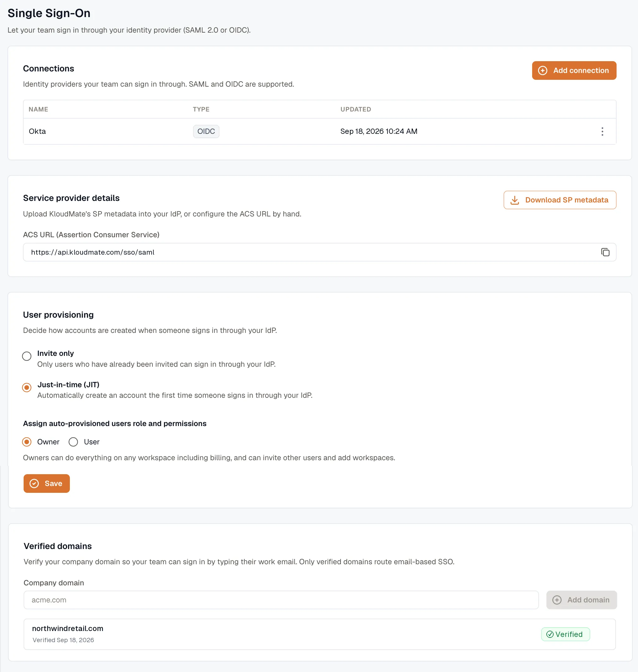Choose the Owner role radio button
This screenshot has height=672, width=638.
[26, 442]
